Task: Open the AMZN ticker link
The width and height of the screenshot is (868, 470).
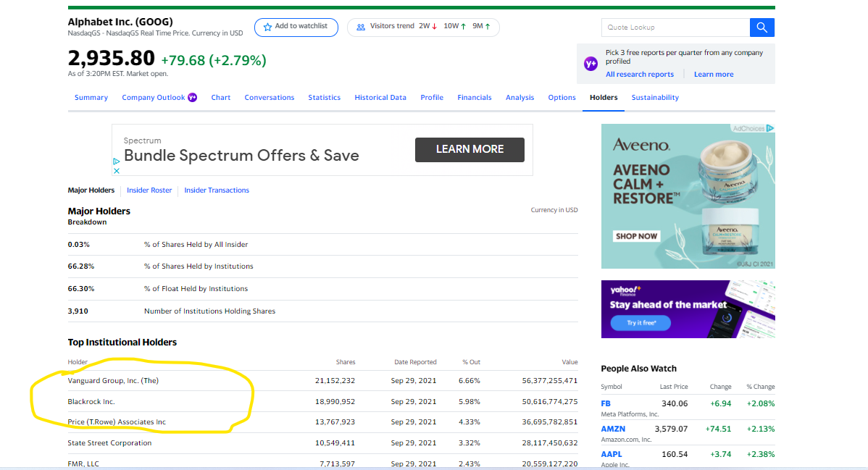Action: (x=614, y=429)
